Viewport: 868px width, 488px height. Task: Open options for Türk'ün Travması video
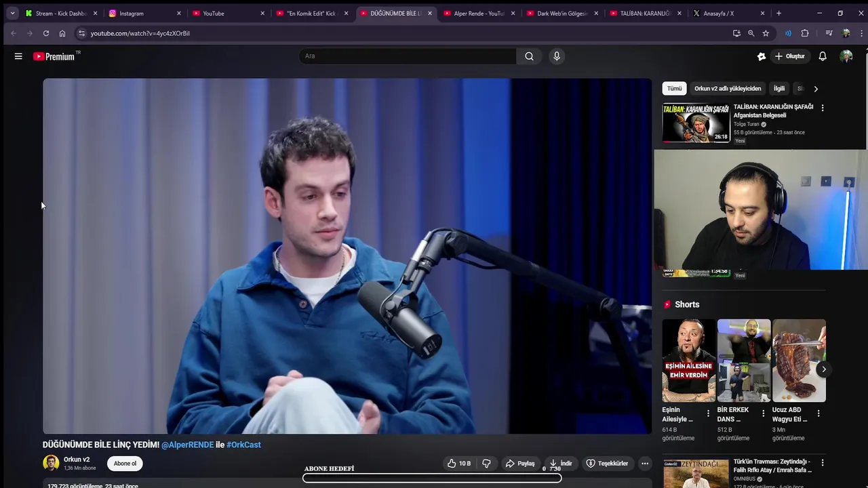click(823, 463)
